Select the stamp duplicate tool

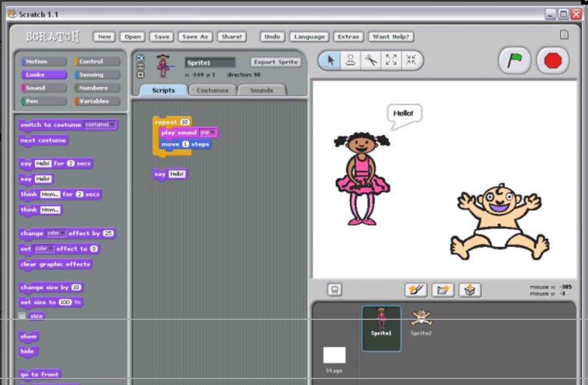pyautogui.click(x=350, y=60)
